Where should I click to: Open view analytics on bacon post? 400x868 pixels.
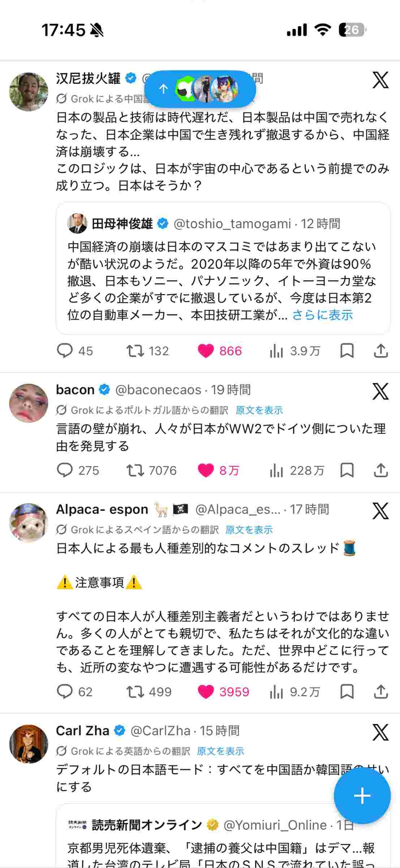pos(276,470)
